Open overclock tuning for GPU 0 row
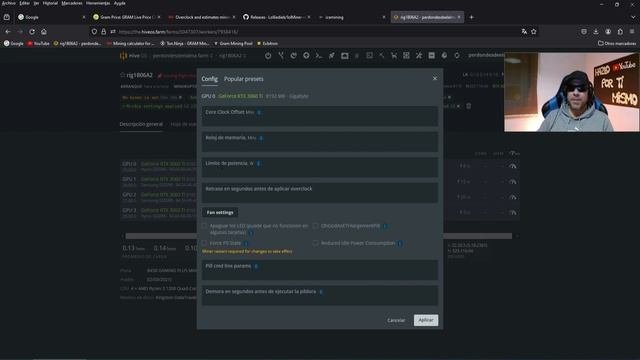 [513, 166]
